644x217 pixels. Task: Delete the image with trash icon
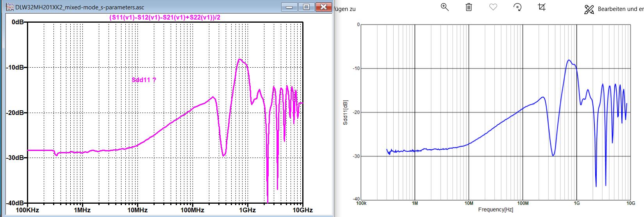tap(469, 7)
